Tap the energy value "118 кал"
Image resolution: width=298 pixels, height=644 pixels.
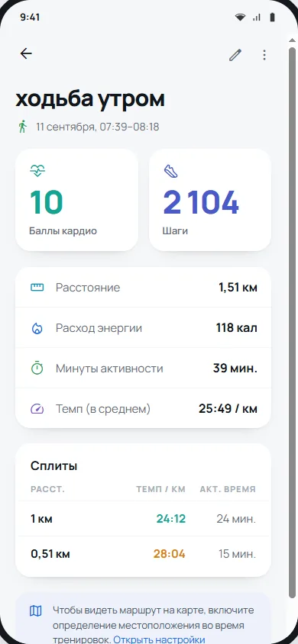click(237, 328)
